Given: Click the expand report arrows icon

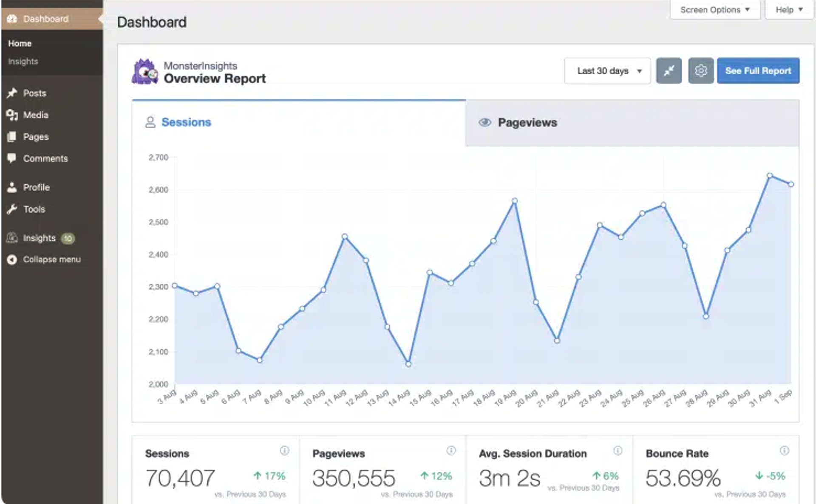Looking at the screenshot, I should pos(669,70).
